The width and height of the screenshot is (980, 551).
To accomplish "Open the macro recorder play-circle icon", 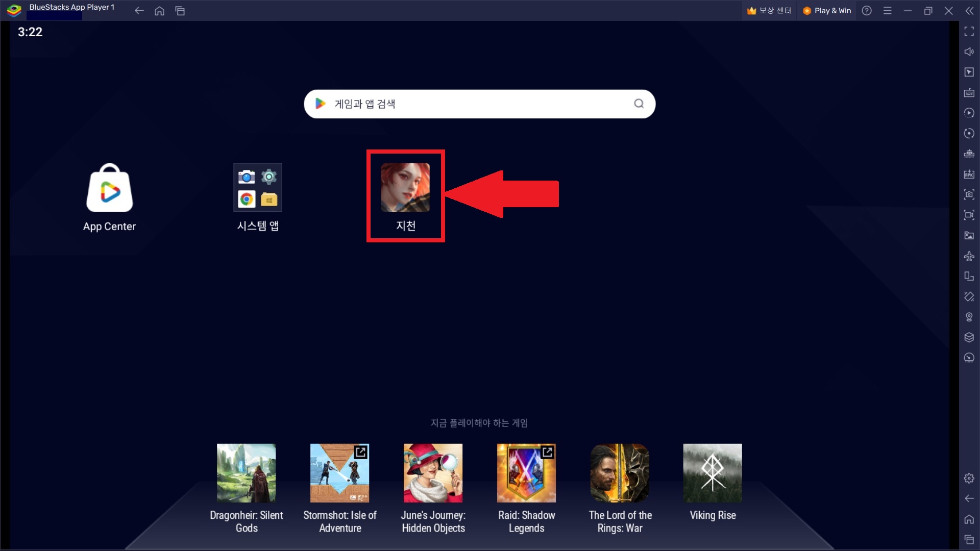I will coord(969,113).
